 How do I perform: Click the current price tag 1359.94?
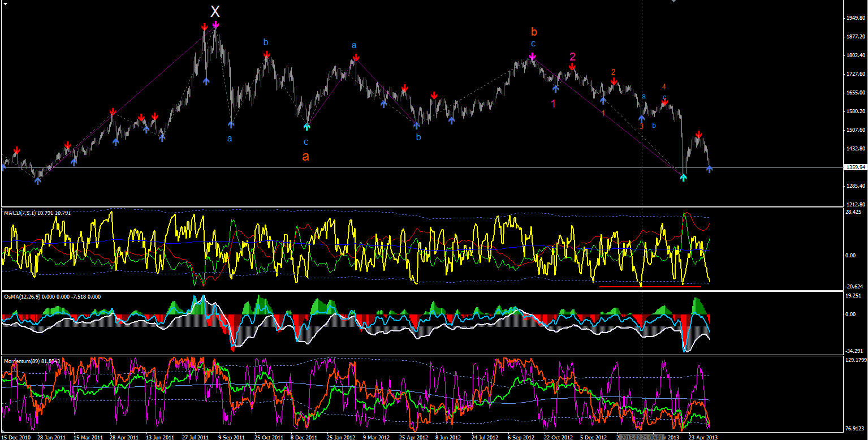click(855, 167)
